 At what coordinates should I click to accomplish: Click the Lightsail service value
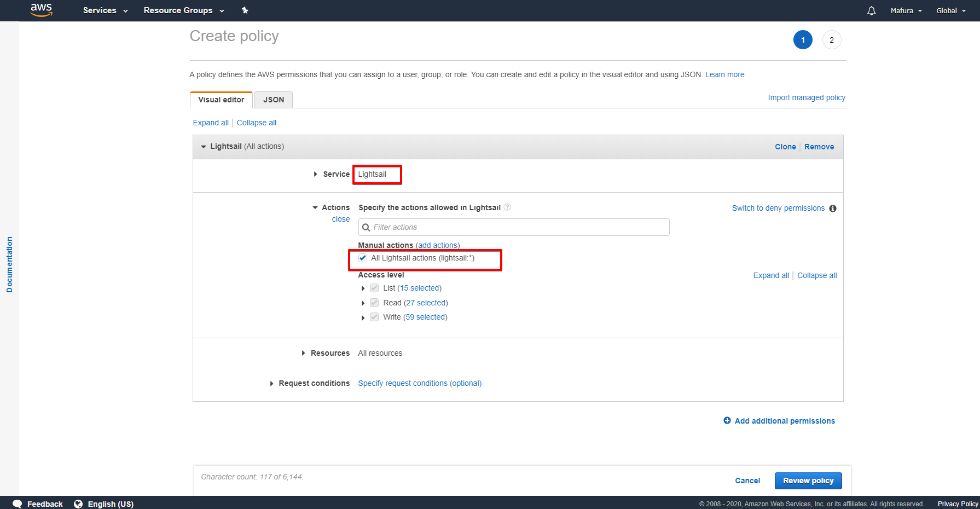click(372, 174)
